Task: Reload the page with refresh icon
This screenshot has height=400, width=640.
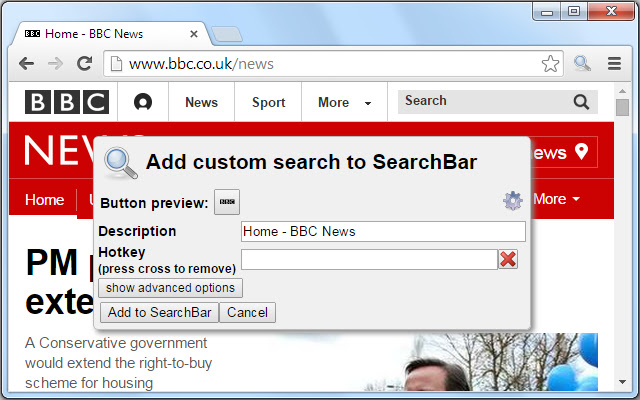Action: tap(84, 63)
